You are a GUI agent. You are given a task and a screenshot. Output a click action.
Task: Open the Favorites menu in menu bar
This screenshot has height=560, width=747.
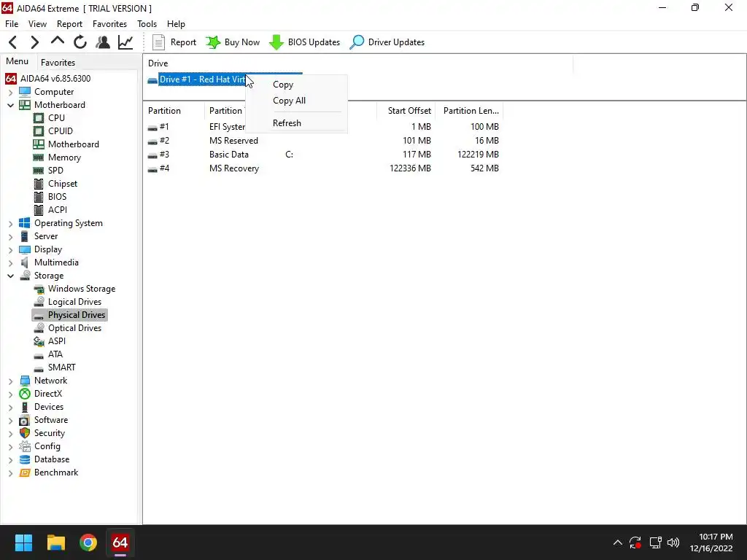109,24
